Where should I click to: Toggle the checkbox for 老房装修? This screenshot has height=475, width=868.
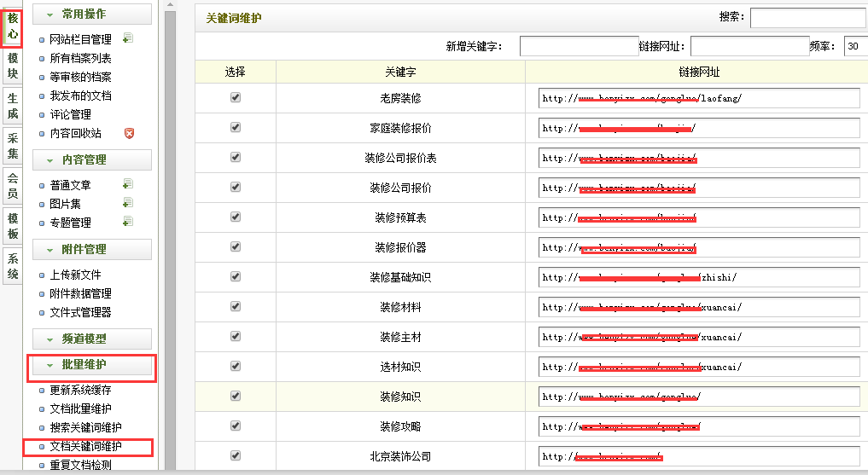pos(236,97)
